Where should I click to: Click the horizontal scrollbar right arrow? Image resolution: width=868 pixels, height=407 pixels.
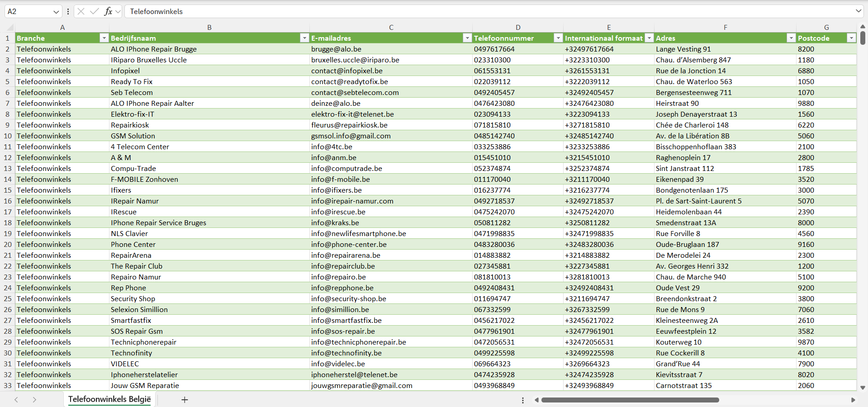[x=853, y=400]
